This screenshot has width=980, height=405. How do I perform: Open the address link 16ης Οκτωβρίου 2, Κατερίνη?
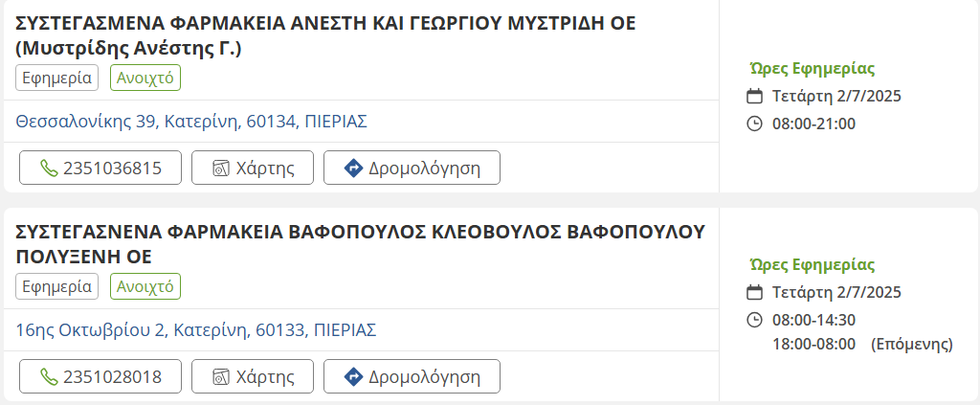point(196,330)
